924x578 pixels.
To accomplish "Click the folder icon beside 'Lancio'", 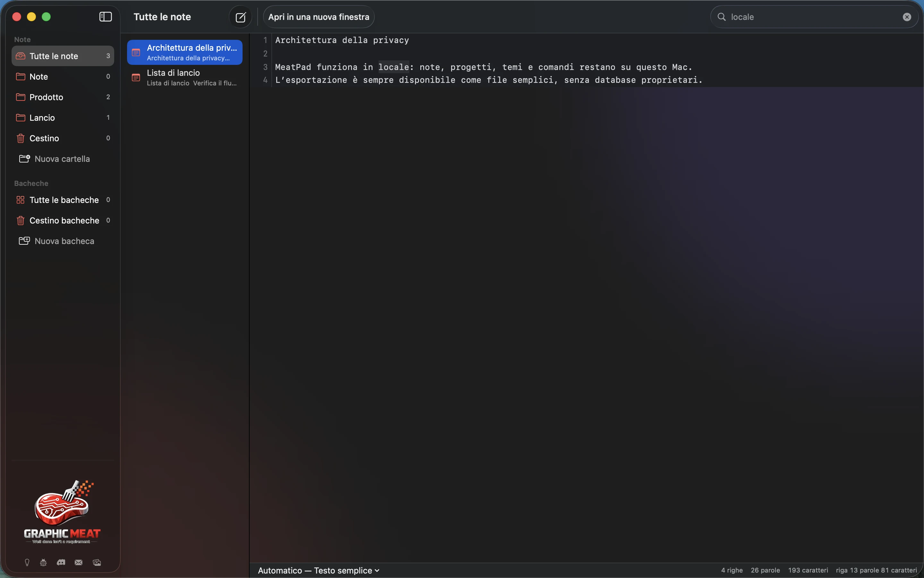I will click(x=21, y=118).
